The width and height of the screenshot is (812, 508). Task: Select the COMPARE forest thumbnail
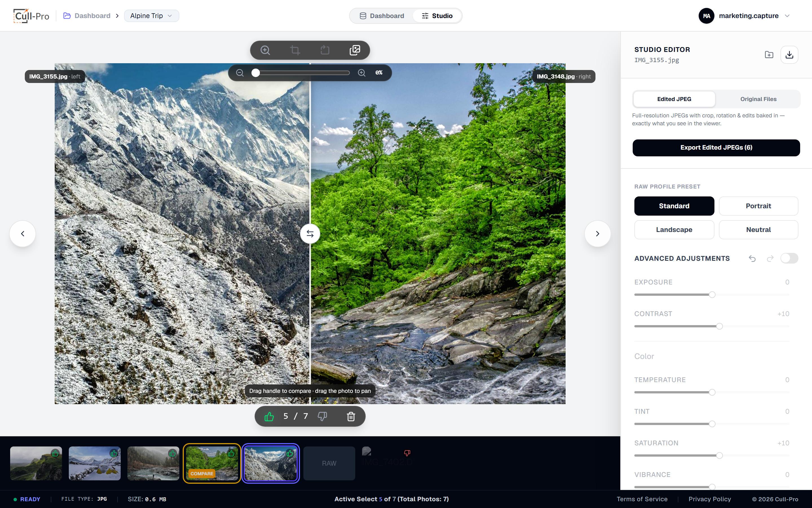point(212,463)
